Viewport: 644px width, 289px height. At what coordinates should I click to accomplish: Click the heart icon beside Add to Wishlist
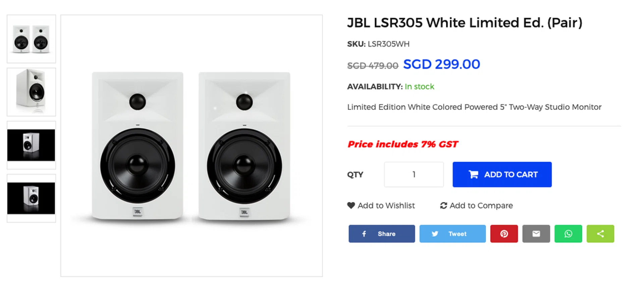coord(351,205)
